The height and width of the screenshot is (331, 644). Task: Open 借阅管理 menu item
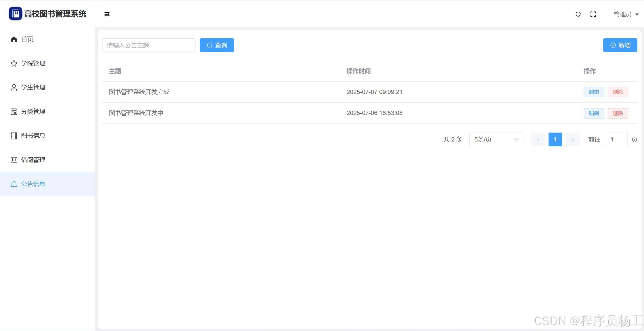(x=33, y=160)
